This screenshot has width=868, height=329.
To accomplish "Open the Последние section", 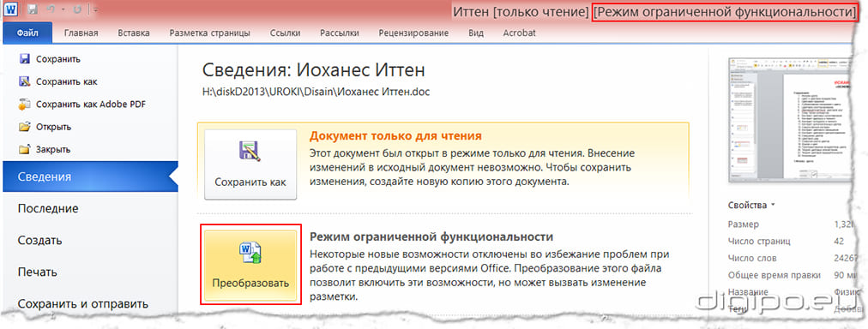I will click(48, 208).
